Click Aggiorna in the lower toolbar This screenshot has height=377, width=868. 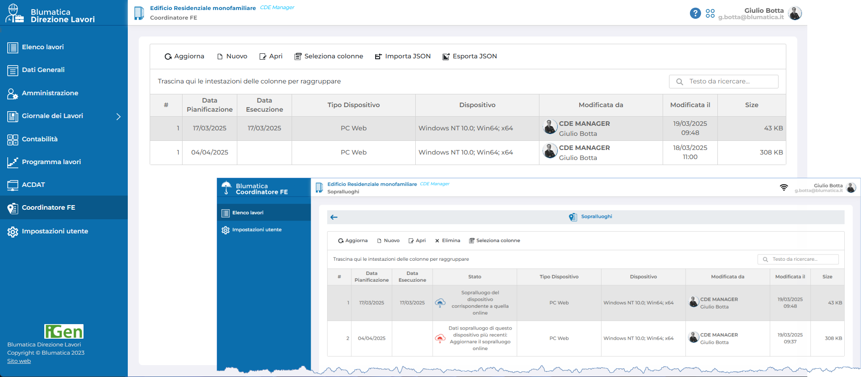(x=353, y=241)
